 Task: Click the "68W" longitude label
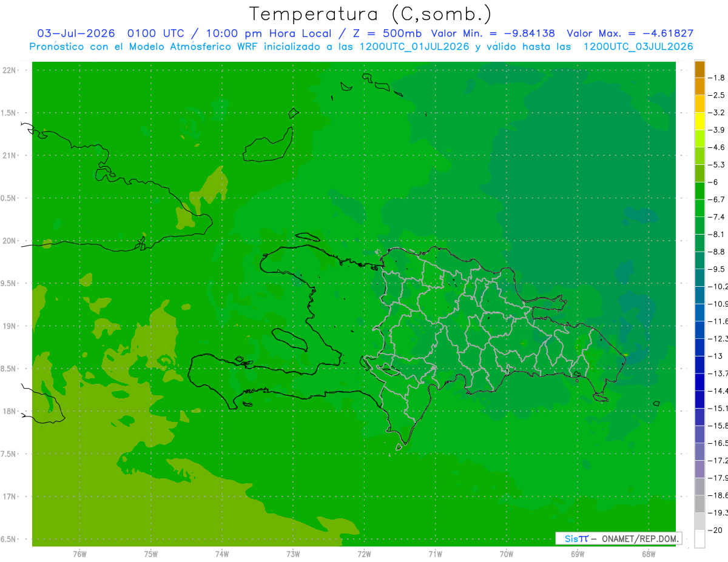click(649, 554)
